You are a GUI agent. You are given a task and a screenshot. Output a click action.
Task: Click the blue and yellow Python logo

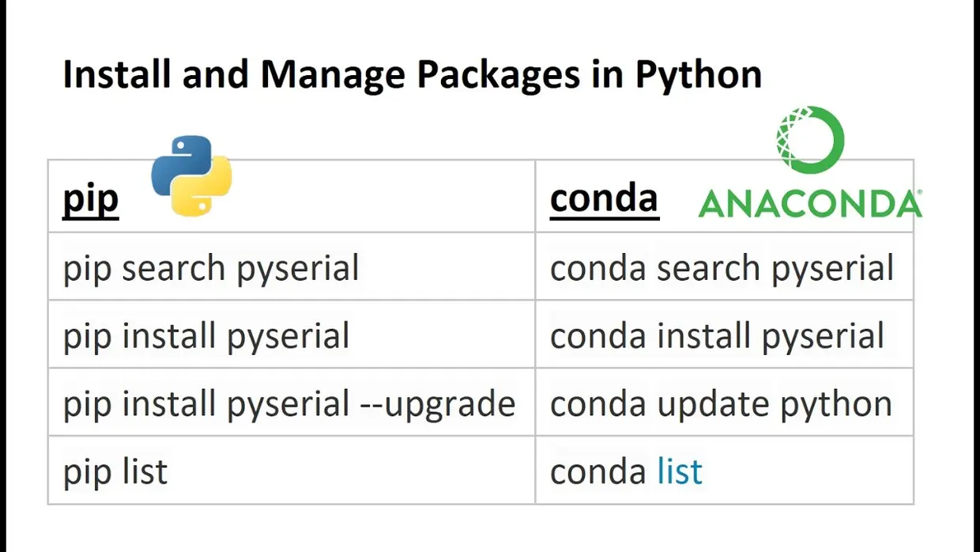click(191, 175)
